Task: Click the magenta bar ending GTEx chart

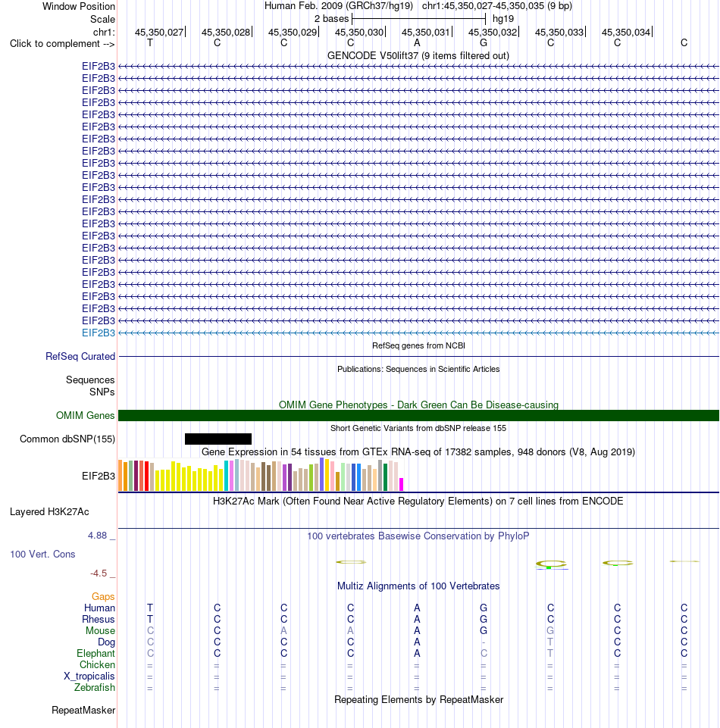Action: coord(402,484)
